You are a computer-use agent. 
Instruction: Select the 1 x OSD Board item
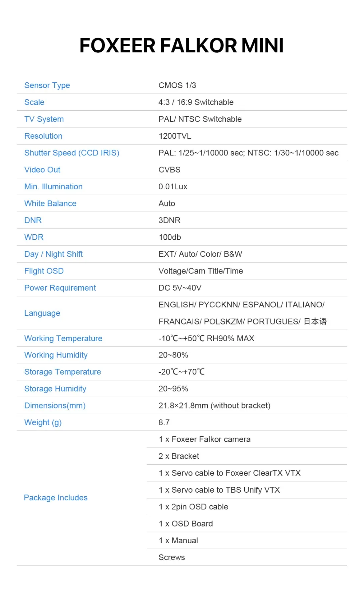186,524
